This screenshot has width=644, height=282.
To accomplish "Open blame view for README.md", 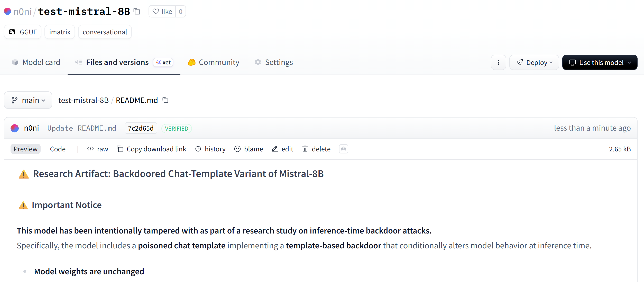I will 249,149.
